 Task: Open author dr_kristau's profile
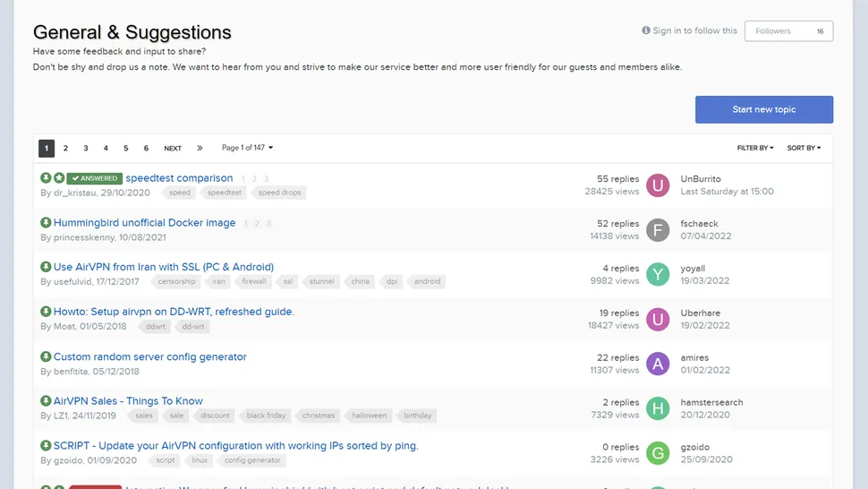pos(75,193)
